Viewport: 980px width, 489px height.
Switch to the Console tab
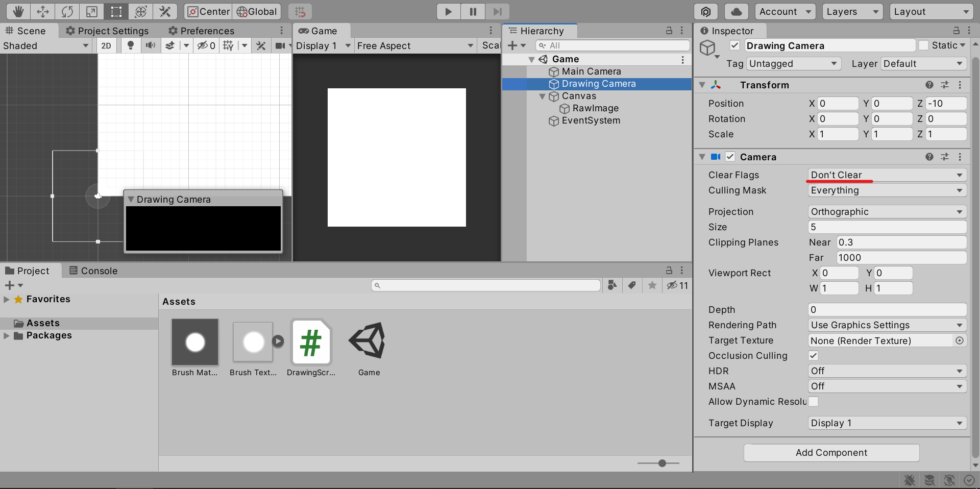(93, 271)
